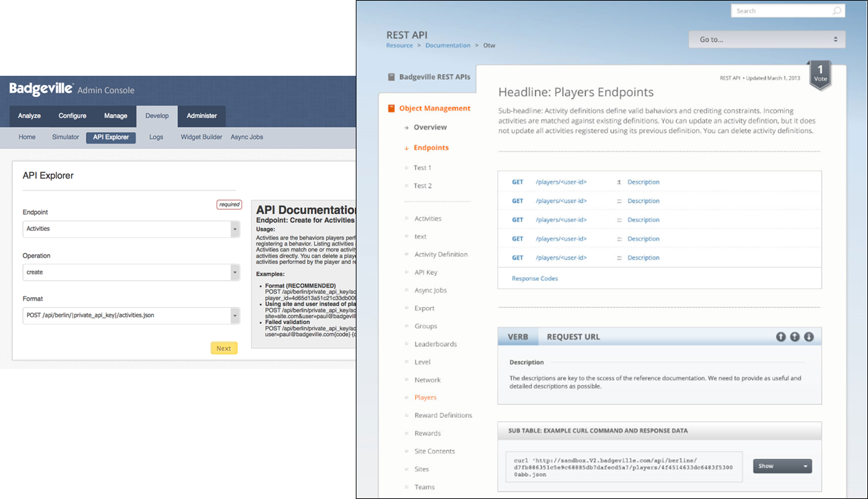Open the Widget Builder sub-tab
868x499 pixels.
click(x=201, y=137)
